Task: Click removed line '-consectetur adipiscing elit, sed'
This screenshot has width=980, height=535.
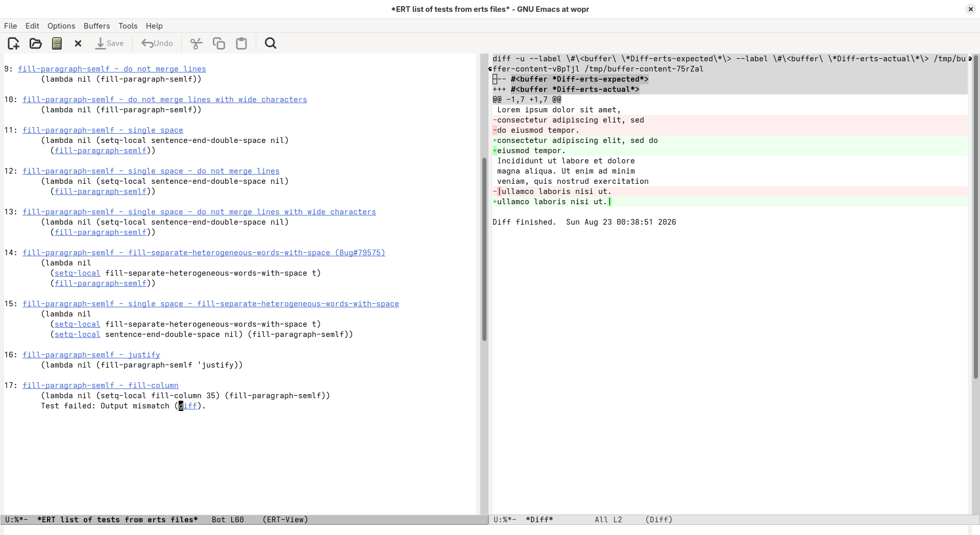Action: click(569, 120)
